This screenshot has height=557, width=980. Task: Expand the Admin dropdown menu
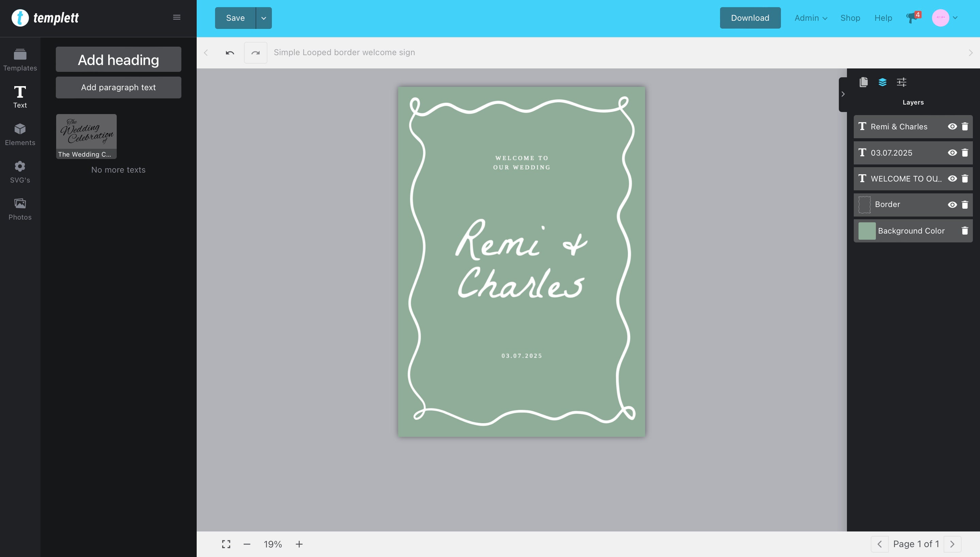tap(810, 18)
